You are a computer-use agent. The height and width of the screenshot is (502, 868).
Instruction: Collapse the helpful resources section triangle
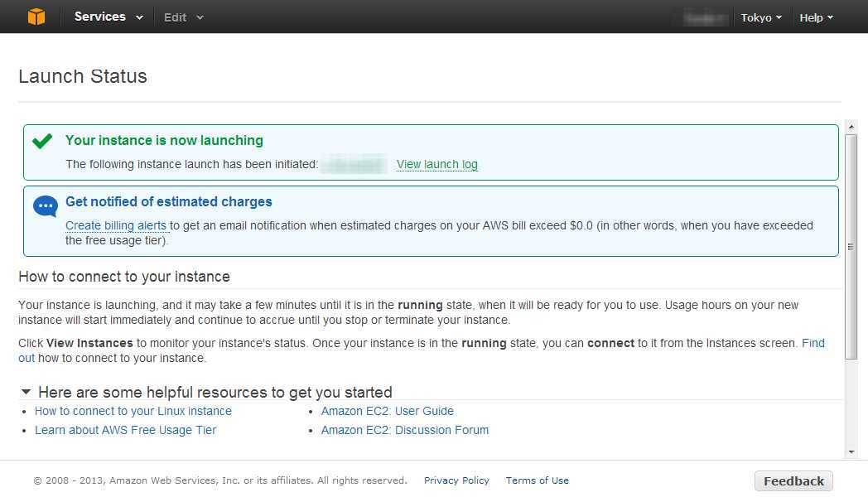27,392
